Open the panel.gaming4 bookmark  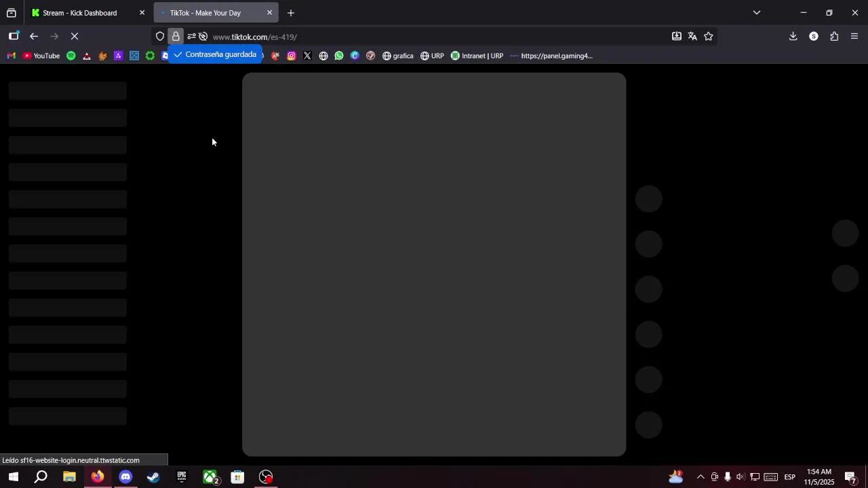[551, 56]
